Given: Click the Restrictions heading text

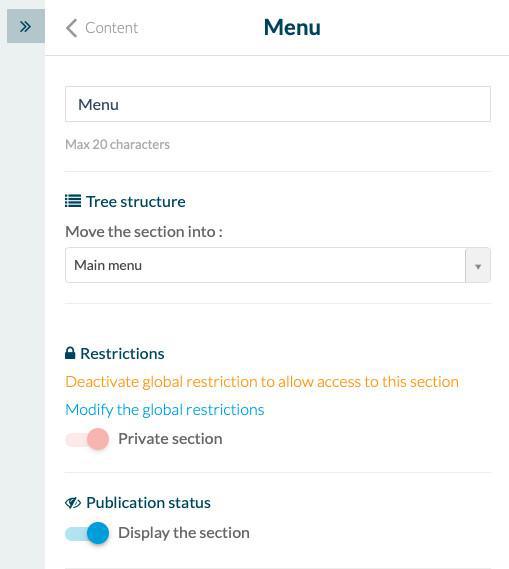Looking at the screenshot, I should click(x=122, y=353).
